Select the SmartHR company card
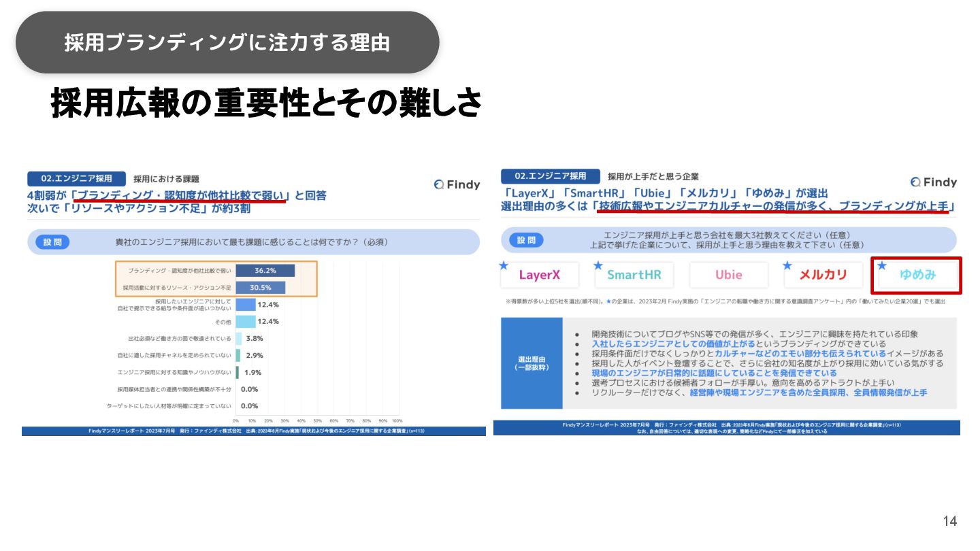 634,275
